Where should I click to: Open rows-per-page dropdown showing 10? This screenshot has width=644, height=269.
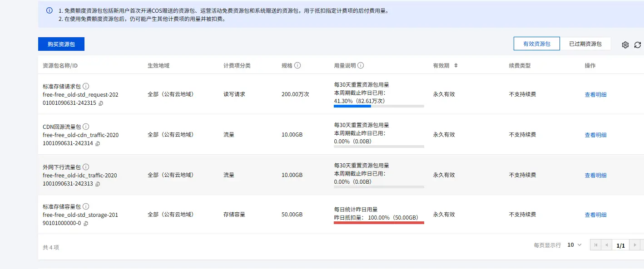[574, 245]
